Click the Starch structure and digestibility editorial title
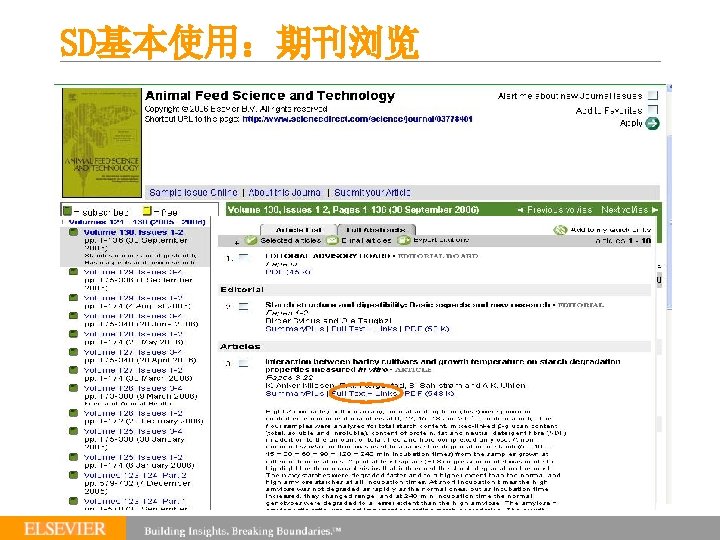 pyautogui.click(x=407, y=304)
